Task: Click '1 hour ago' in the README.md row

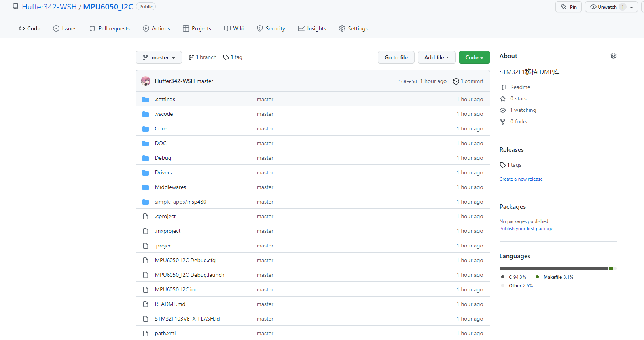Action: coord(470,304)
